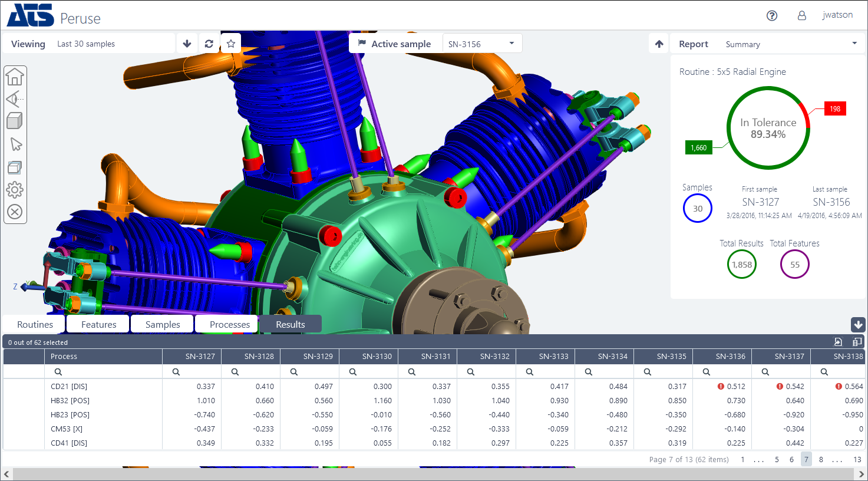The height and width of the screenshot is (481, 868).
Task: Click the Total Features 55 circle
Action: (x=795, y=264)
